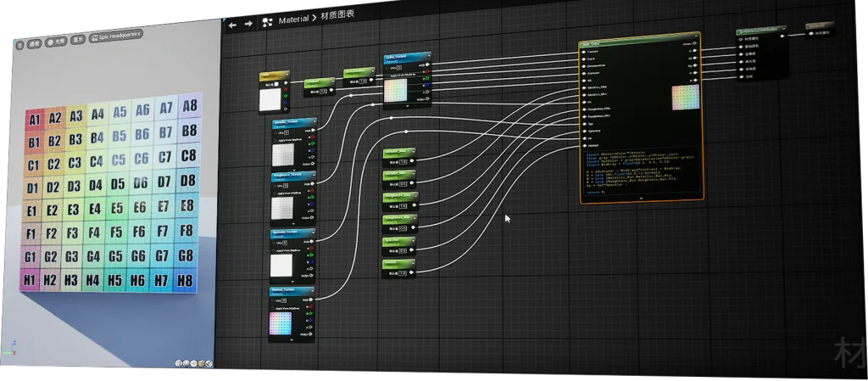
Task: Go forward with the right arrow
Action: tap(248, 23)
